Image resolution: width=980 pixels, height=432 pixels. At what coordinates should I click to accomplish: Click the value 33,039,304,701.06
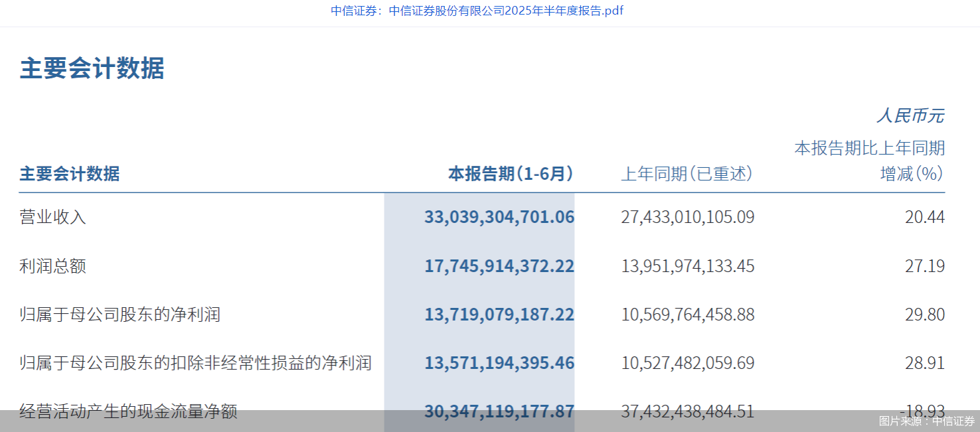coord(500,216)
